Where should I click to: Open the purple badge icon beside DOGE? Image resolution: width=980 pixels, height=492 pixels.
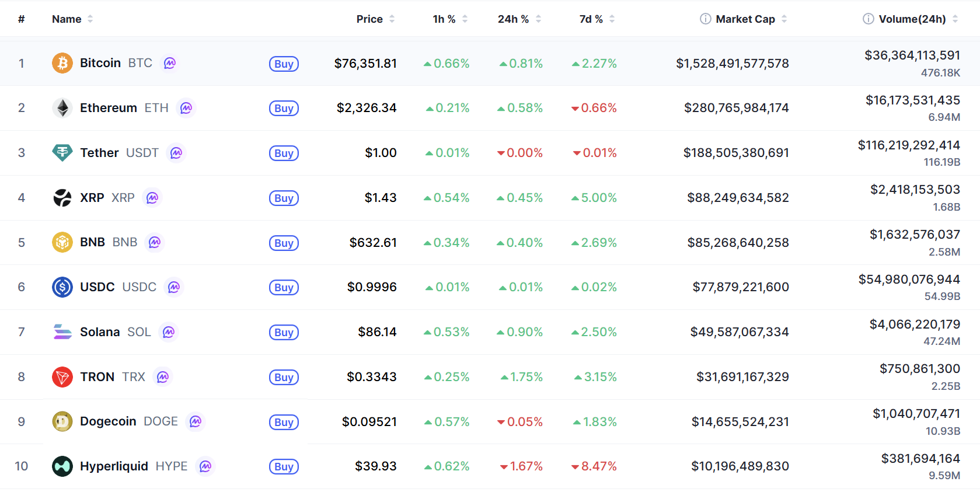coord(196,421)
